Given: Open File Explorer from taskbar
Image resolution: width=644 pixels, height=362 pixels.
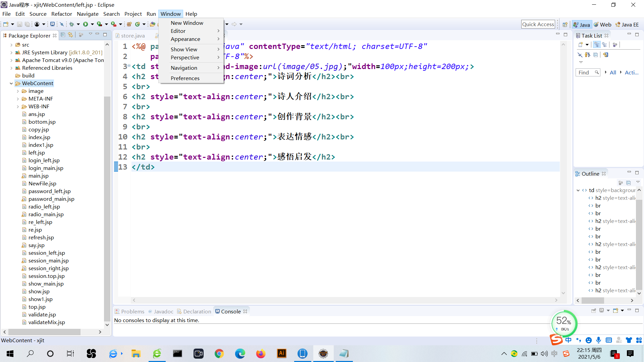Looking at the screenshot, I should pos(136,354).
